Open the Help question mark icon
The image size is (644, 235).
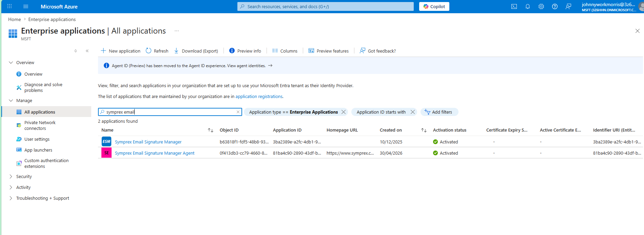555,6
